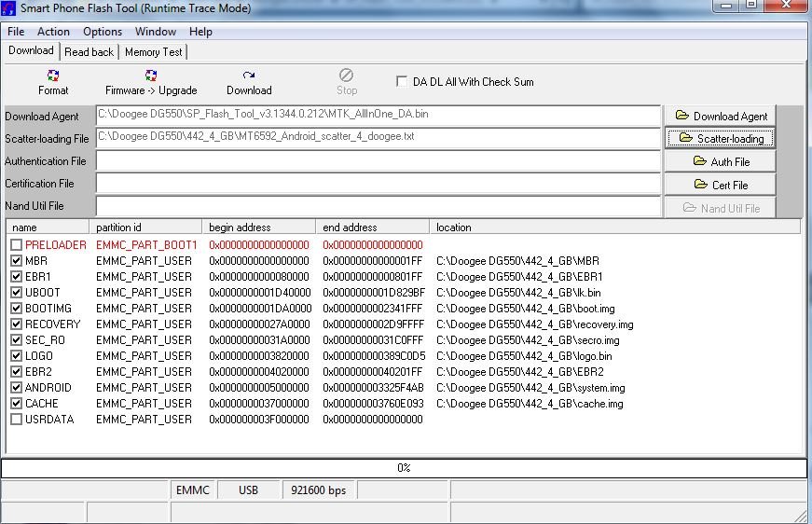Check the PRELOADER partition checkbox
Viewport: 812px width, 524px height.
tap(16, 245)
